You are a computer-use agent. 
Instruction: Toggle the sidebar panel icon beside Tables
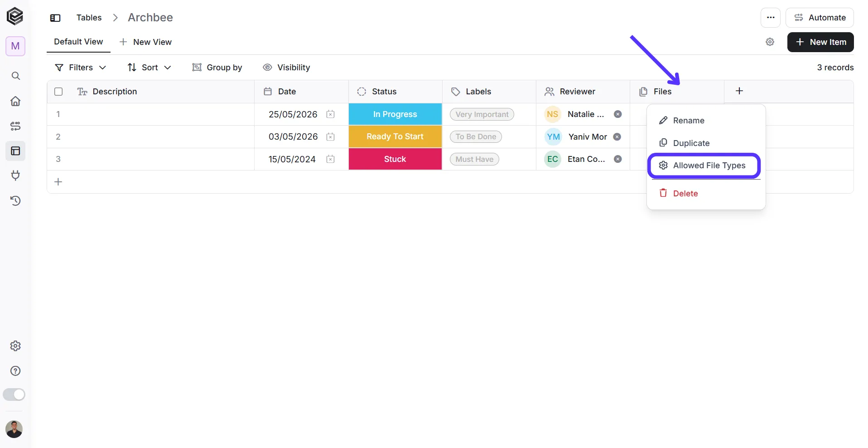(55, 18)
